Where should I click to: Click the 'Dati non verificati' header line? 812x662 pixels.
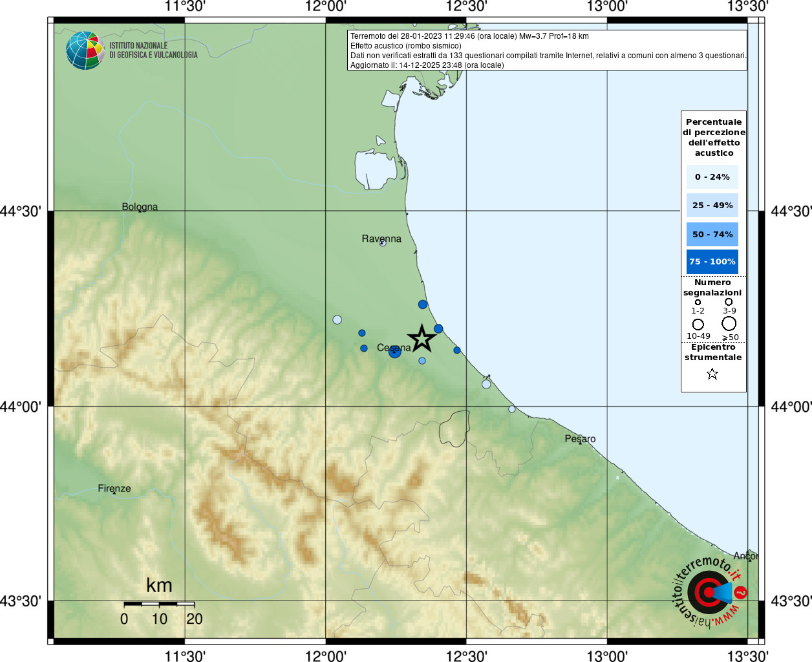548,56
